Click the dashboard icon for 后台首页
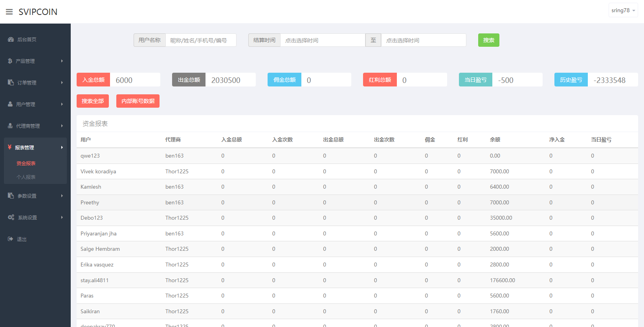The width and height of the screenshot is (644, 327). (11, 39)
